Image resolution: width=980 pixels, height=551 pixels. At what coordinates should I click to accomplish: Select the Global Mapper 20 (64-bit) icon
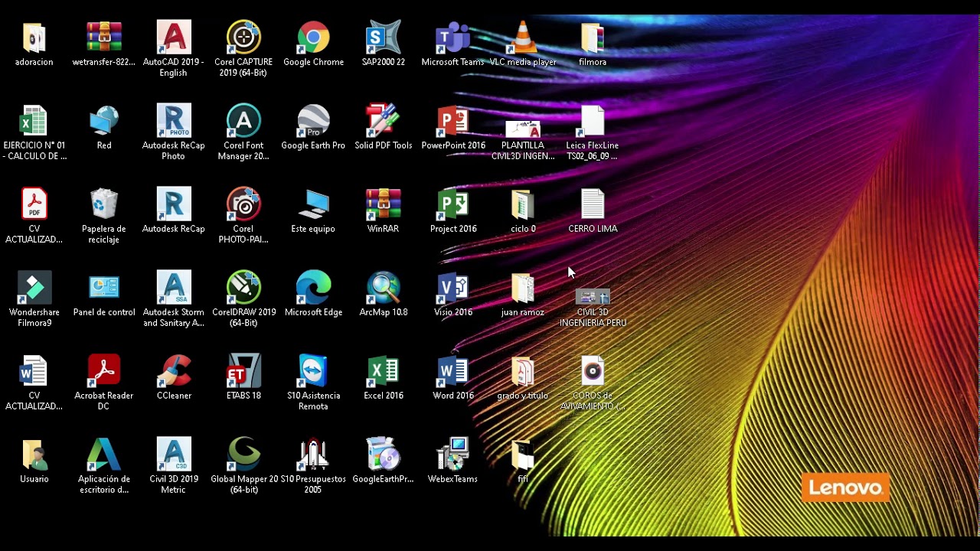click(243, 455)
